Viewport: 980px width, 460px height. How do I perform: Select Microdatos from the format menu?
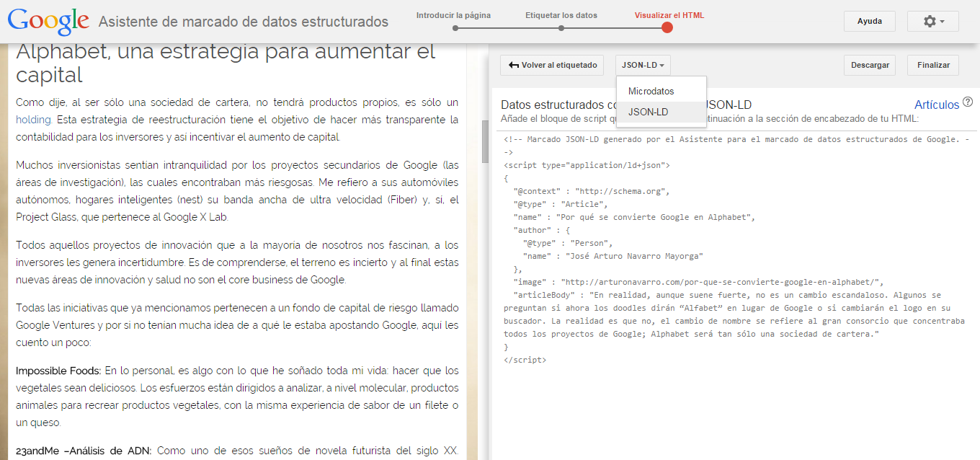coord(661,92)
